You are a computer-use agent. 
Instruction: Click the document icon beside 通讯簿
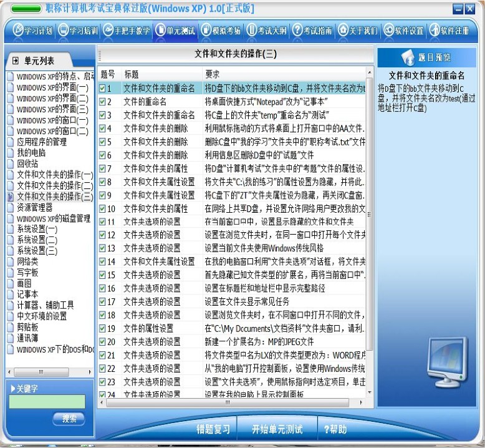pyautogui.click(x=11, y=338)
